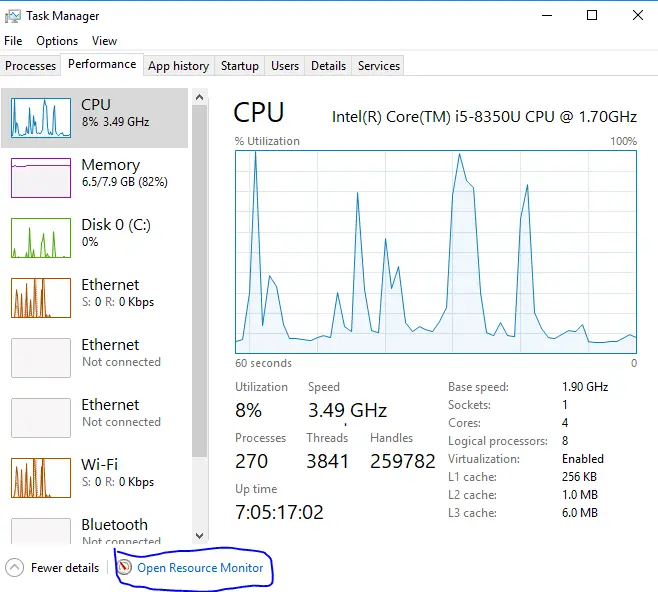
Task: Select the Bluetooth graph thumbnail
Action: click(x=41, y=531)
